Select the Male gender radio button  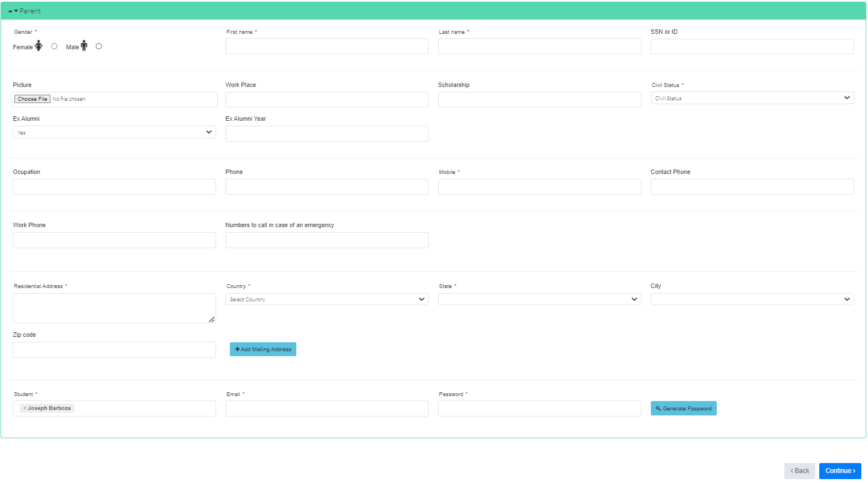(99, 47)
